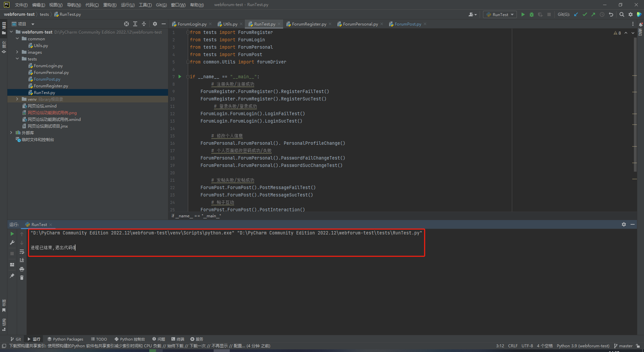This screenshot has height=352, width=644.
Task: Click tests breadcrumb in navigation bar
Action: click(44, 14)
